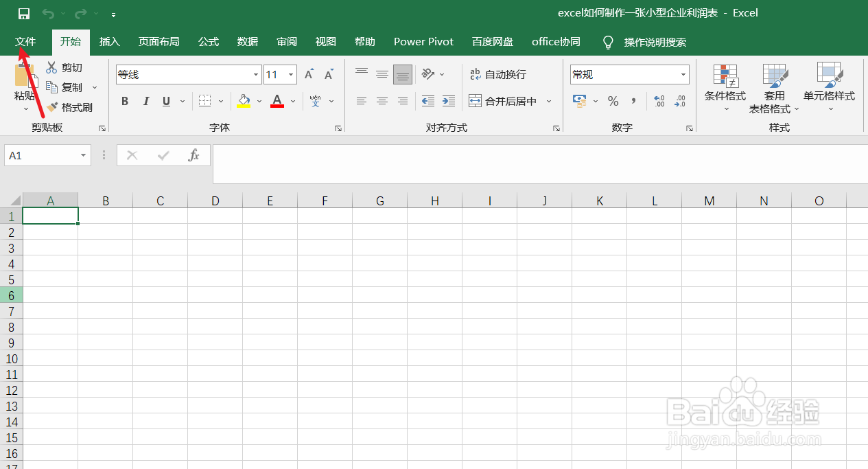
Task: Switch to the 视图 ribbon tab
Action: tap(326, 42)
